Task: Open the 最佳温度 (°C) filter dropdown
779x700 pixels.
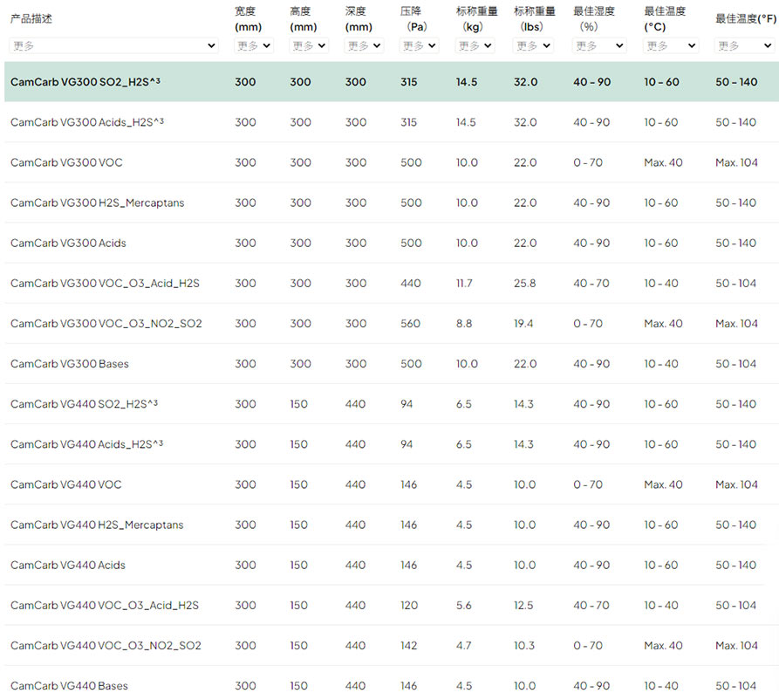Action: 671,45
